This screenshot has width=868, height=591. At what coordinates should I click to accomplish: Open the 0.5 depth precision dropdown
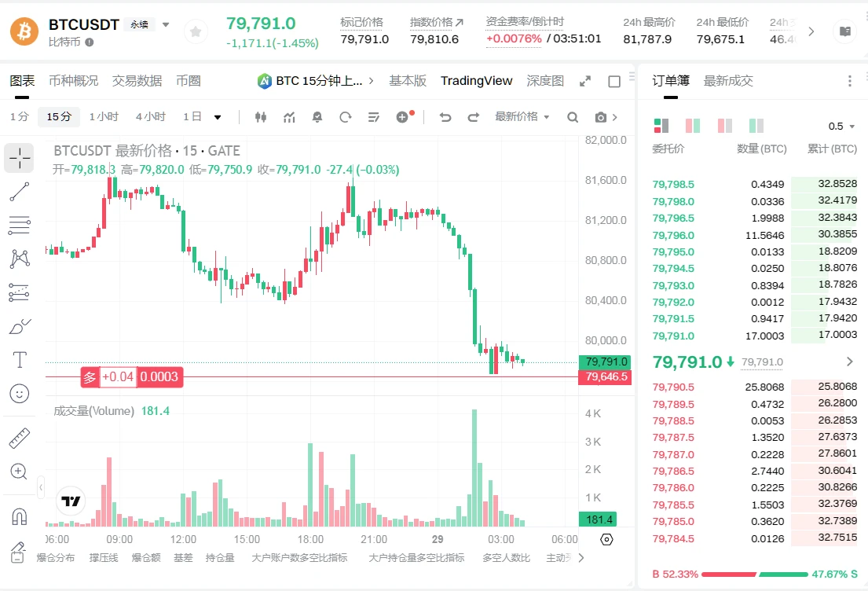tap(841, 127)
